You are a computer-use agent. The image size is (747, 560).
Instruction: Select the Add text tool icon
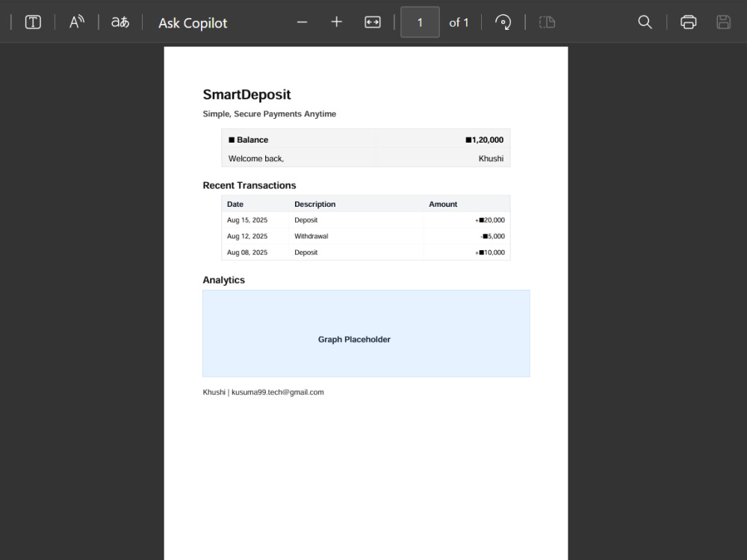tap(33, 22)
